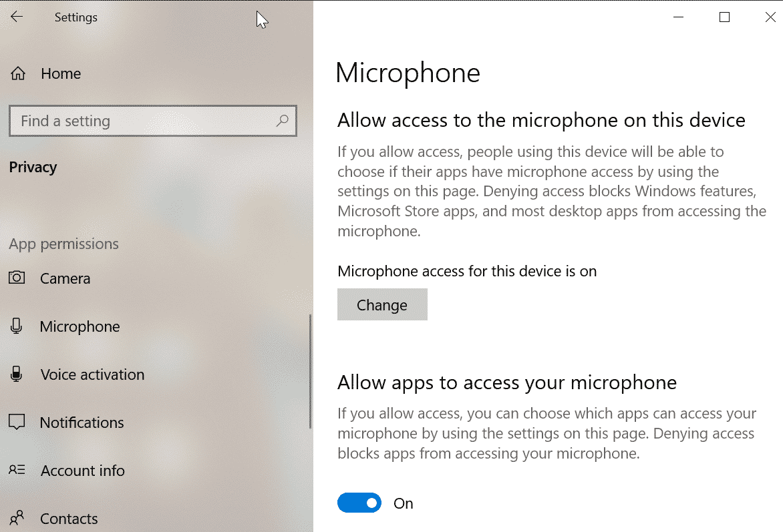The width and height of the screenshot is (783, 532).
Task: Close the Settings window
Action: 770,17
